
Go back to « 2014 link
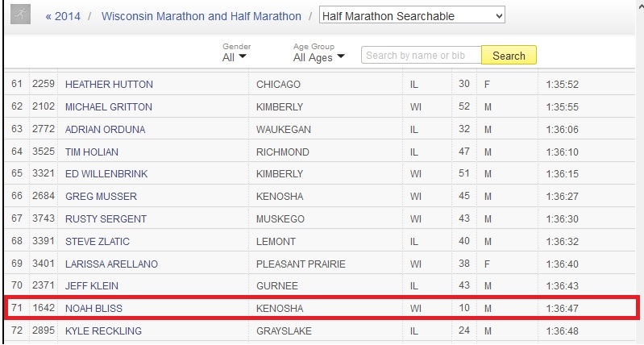point(62,16)
